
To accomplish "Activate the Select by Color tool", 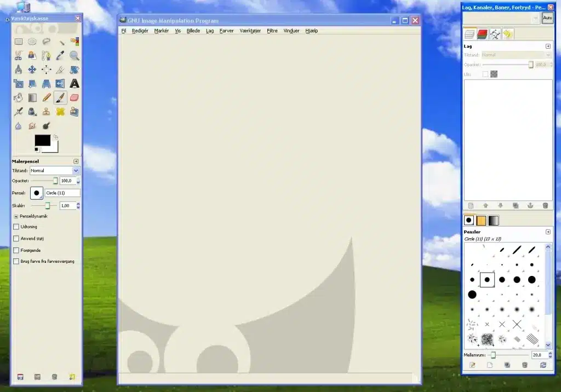I will point(74,42).
